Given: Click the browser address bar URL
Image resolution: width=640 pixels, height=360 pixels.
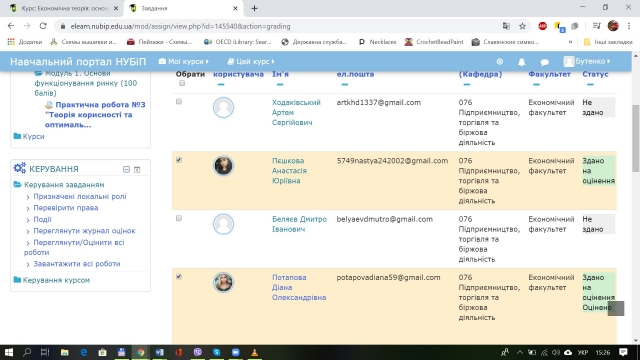Looking at the screenshot, I should (180, 26).
